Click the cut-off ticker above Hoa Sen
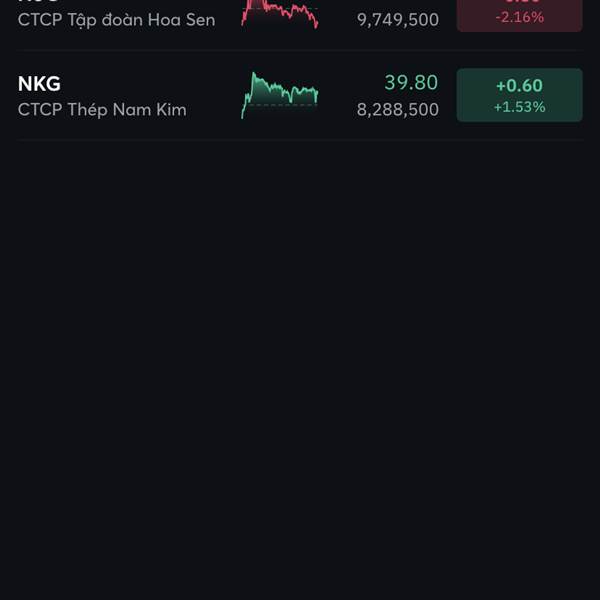 tap(38, 1)
